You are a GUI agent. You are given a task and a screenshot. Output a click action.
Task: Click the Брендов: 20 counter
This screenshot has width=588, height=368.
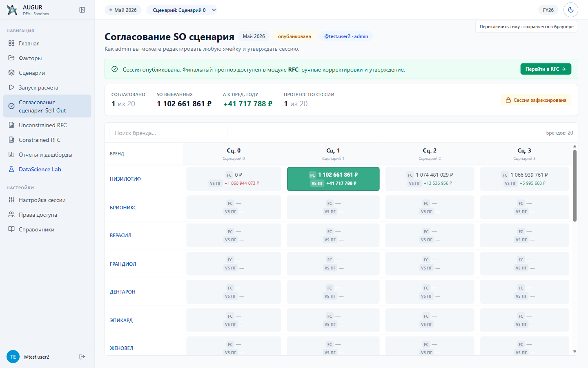pos(559,133)
